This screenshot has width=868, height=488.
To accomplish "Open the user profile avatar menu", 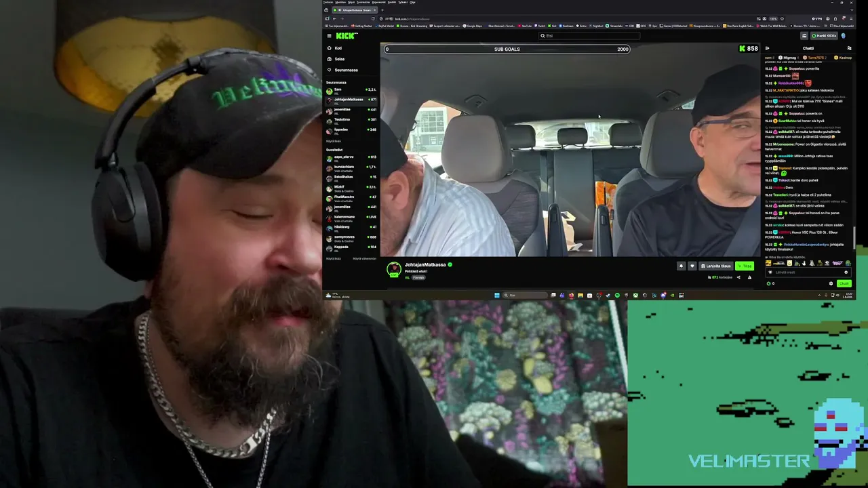I will click(844, 36).
